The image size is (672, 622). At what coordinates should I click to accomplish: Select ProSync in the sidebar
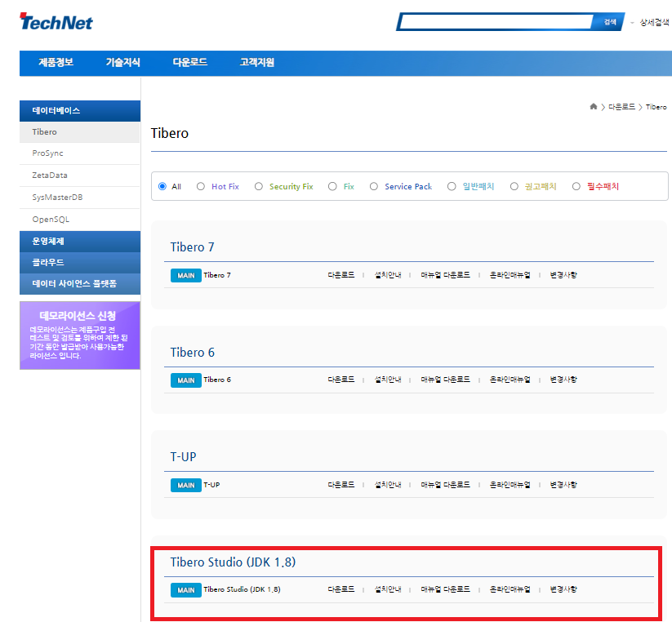(x=80, y=153)
